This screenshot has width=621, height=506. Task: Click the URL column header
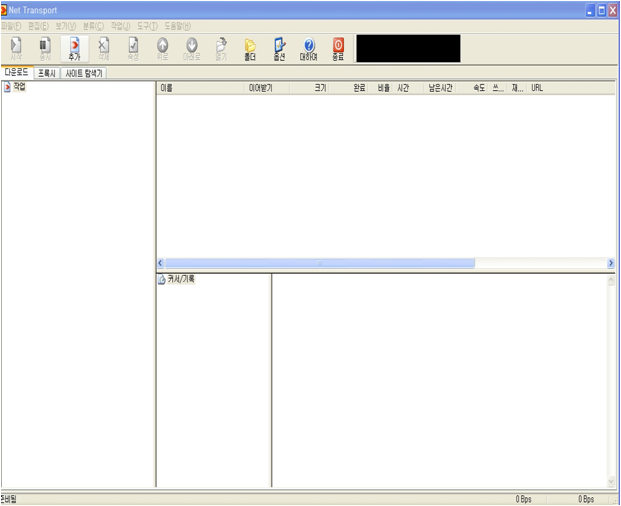[571, 88]
